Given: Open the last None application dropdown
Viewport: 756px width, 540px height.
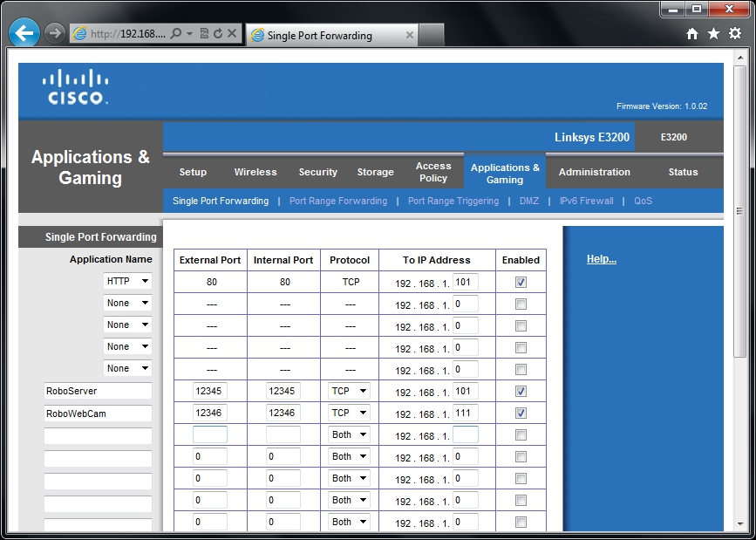Looking at the screenshot, I should pyautogui.click(x=127, y=368).
